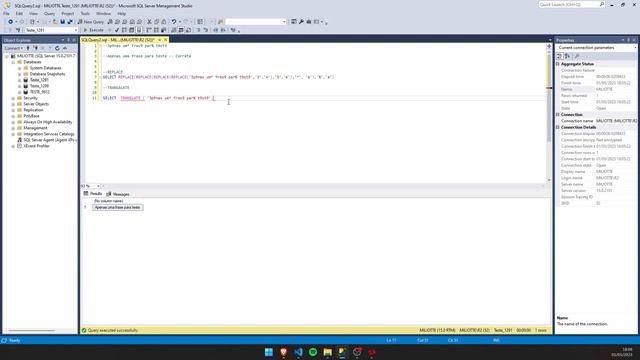Select the Replication folder
Screen dimensions: 640x360
(33, 110)
